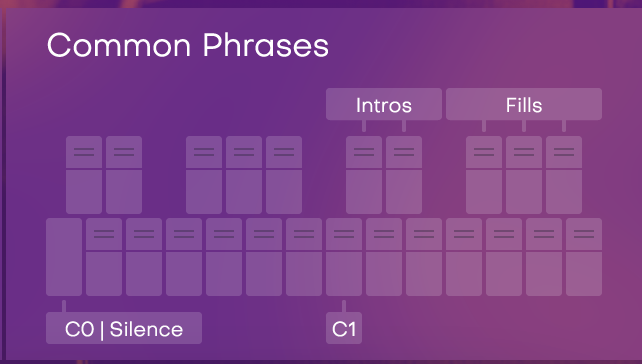Click the white key immediately left of C1
The height and width of the screenshot is (364, 642).
[304, 257]
